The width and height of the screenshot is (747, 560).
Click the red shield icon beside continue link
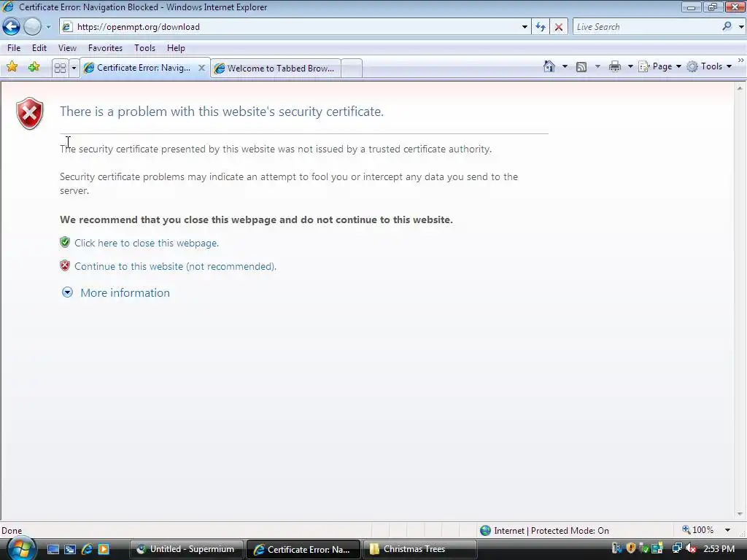point(65,265)
